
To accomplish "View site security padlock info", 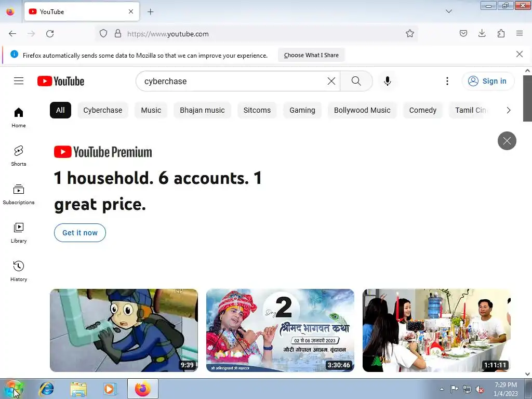I will coord(118,34).
